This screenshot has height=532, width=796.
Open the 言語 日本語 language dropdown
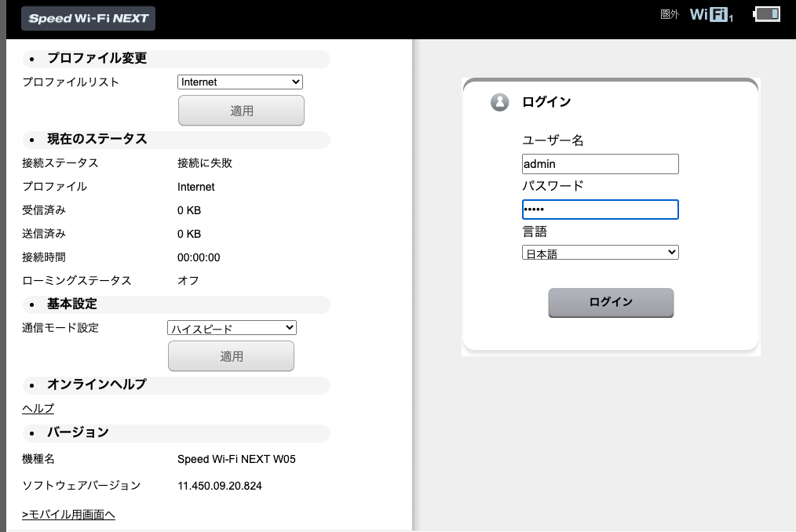(600, 253)
